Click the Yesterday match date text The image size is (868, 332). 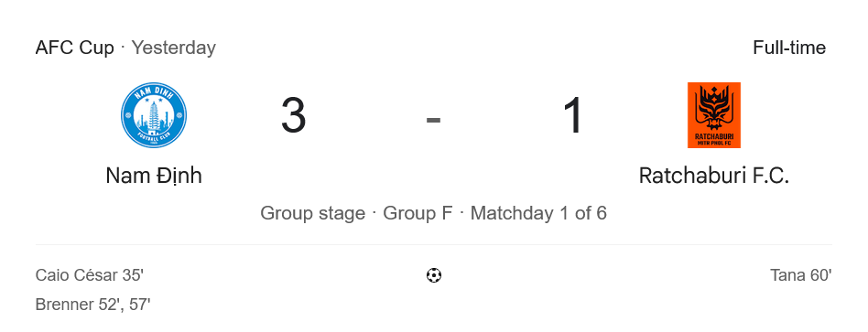click(173, 48)
